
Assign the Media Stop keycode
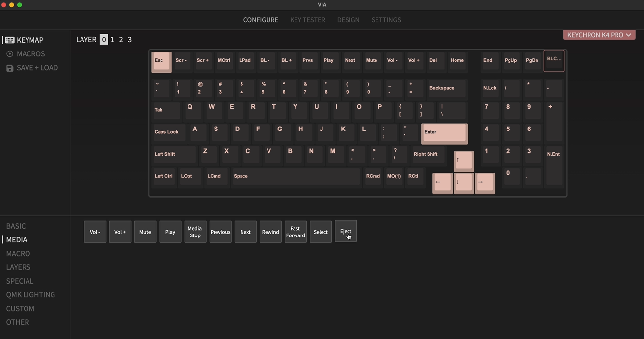coord(195,232)
